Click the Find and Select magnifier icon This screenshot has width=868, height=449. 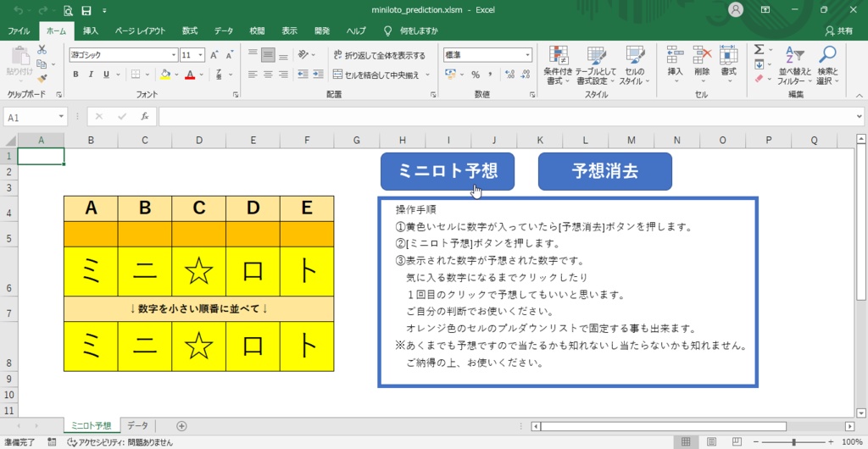[827, 55]
